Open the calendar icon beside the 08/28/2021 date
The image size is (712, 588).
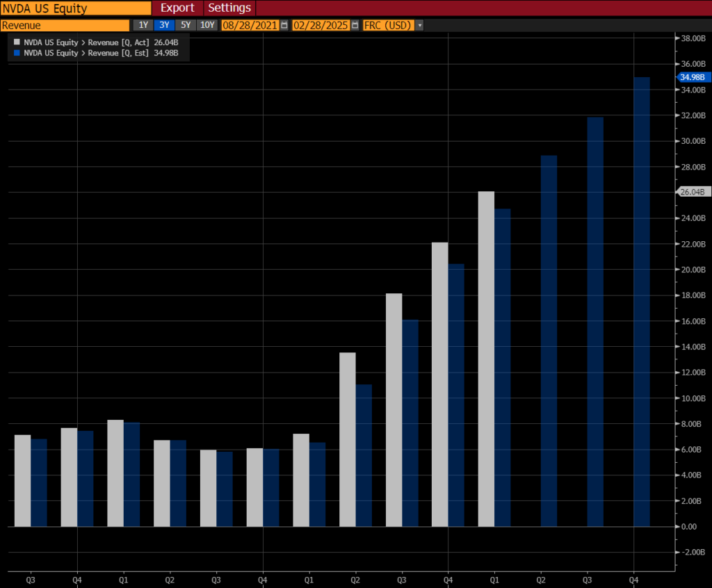[x=284, y=26]
